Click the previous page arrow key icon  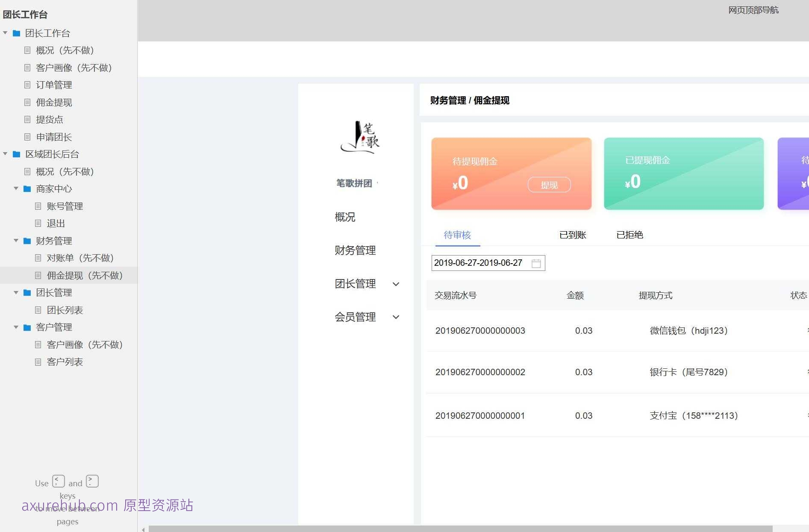pos(59,481)
